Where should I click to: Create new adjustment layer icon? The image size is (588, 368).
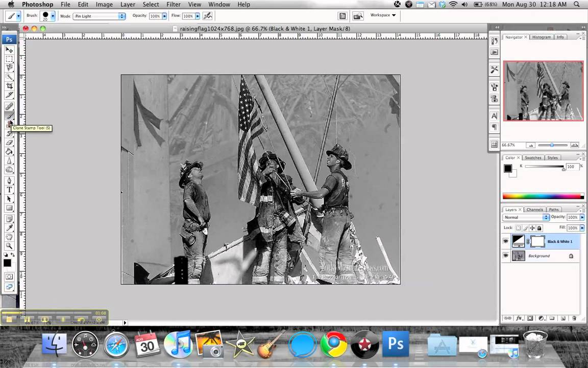[x=541, y=318]
